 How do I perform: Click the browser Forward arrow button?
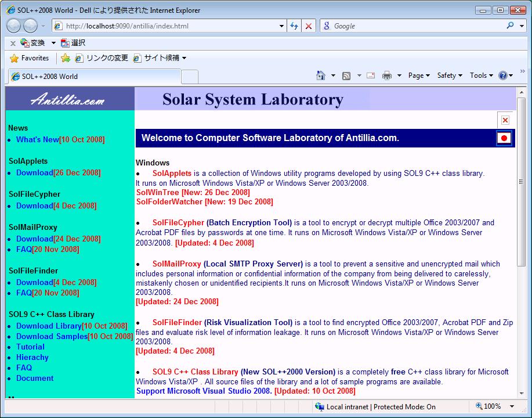(31, 26)
